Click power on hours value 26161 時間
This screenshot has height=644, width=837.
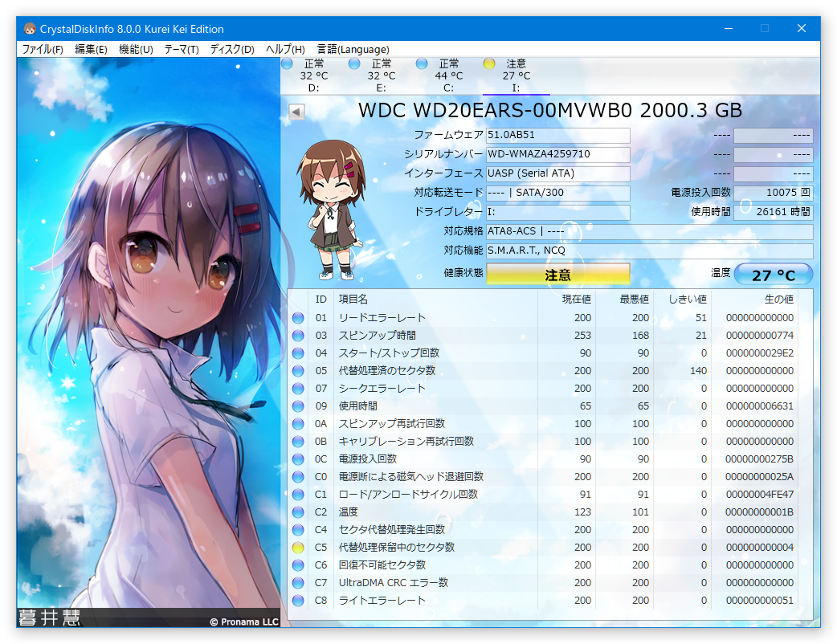[x=774, y=212]
